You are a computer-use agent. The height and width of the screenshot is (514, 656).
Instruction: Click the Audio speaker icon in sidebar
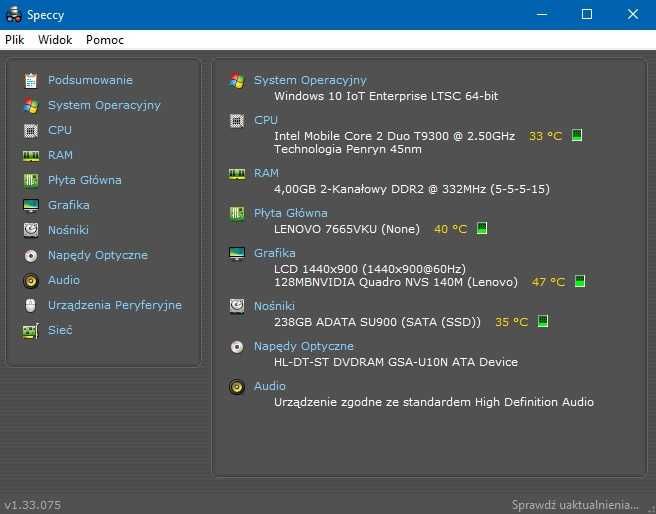pyautogui.click(x=31, y=280)
